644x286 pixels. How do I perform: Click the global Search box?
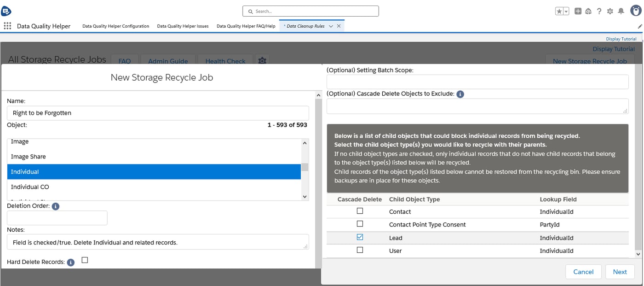point(310,11)
